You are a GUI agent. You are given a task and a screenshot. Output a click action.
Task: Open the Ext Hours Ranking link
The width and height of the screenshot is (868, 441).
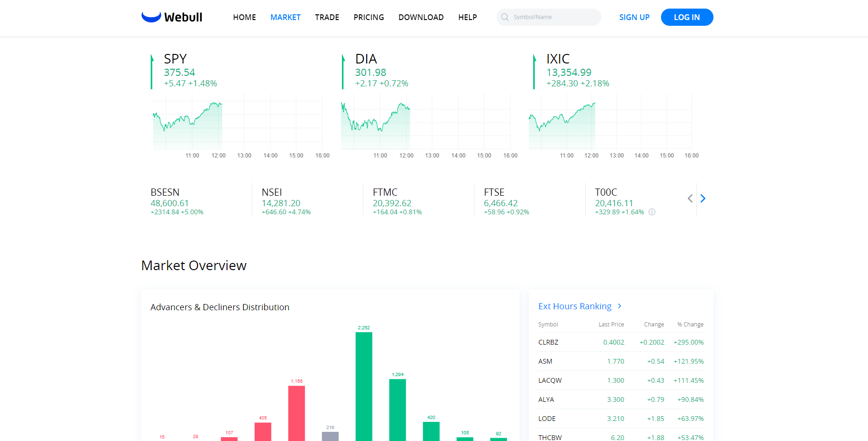pyautogui.click(x=575, y=306)
